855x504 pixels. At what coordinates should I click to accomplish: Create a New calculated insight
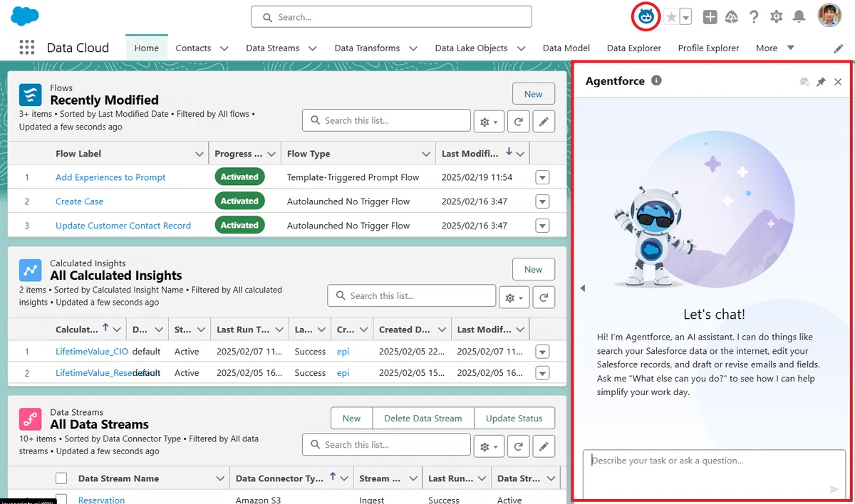click(533, 269)
